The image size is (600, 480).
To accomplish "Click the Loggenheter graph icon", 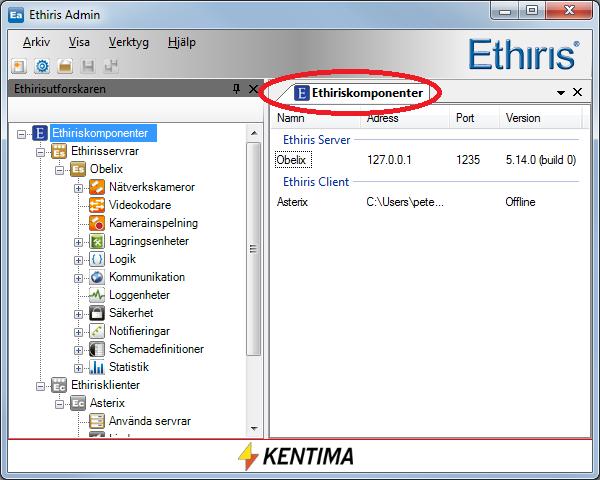I will (97, 295).
